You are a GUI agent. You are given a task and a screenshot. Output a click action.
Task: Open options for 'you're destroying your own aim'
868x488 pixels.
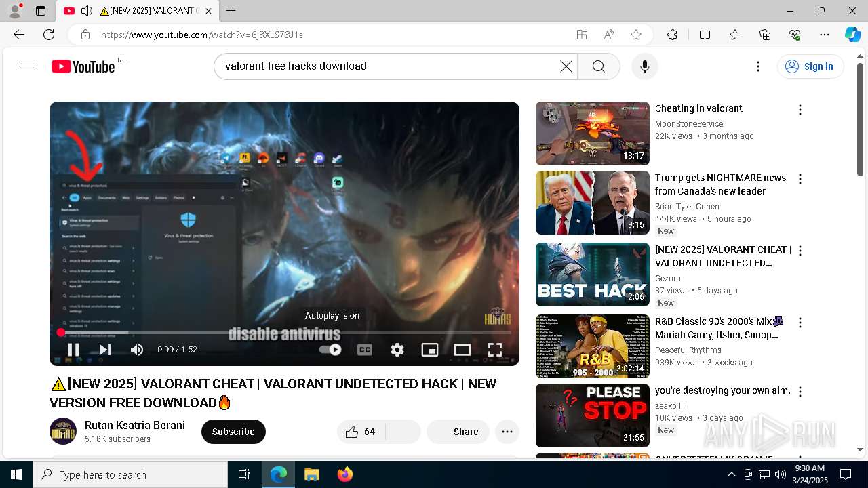pyautogui.click(x=800, y=392)
